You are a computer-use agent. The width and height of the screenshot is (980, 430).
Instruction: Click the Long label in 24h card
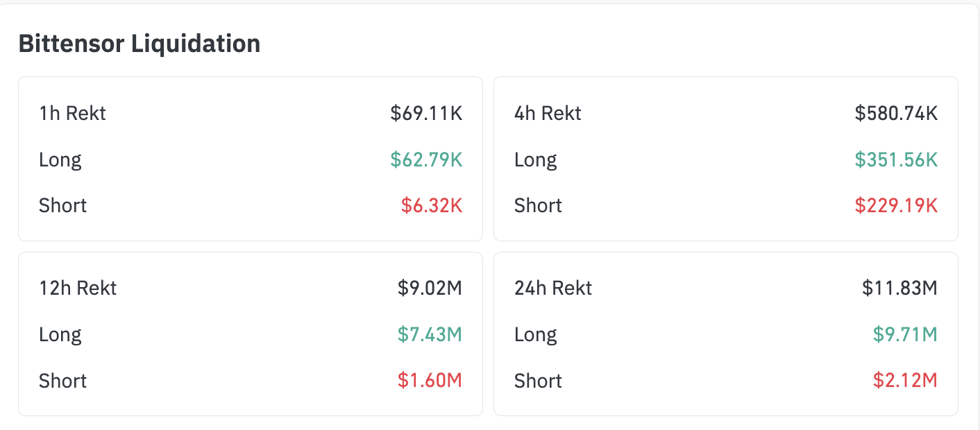pos(535,334)
